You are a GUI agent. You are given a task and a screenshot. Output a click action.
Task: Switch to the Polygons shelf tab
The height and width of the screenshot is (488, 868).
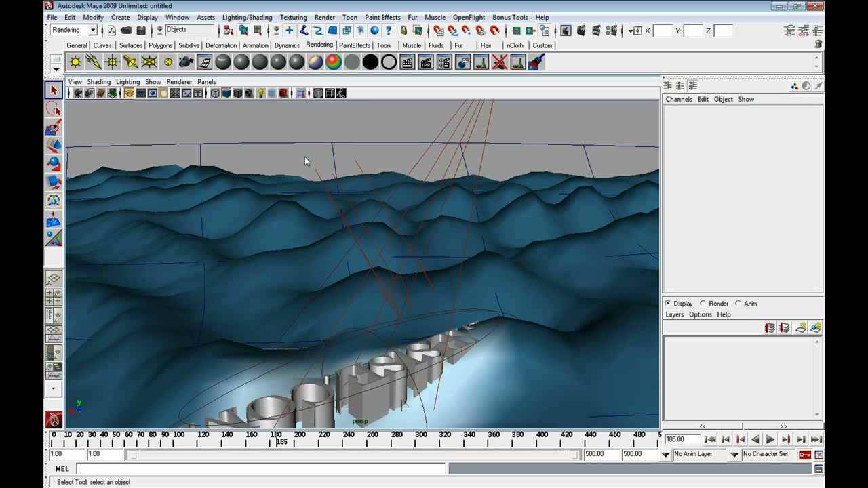click(x=160, y=45)
